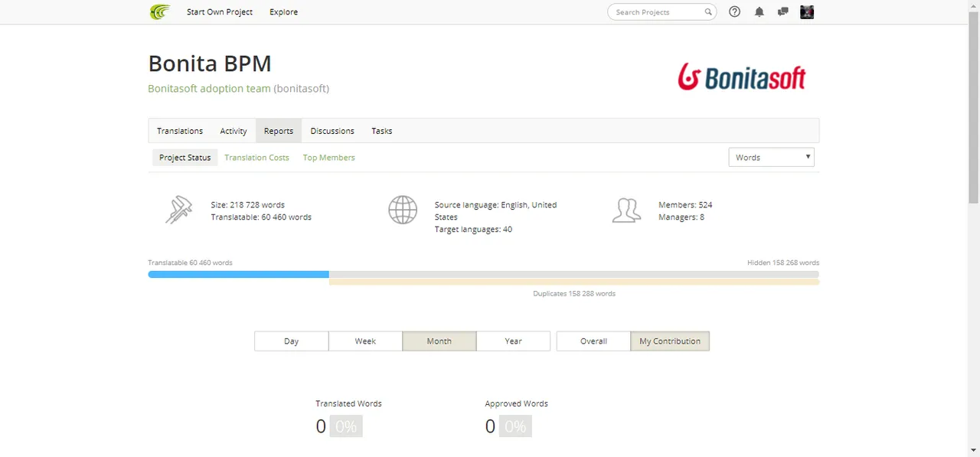This screenshot has width=980, height=457.
Task: Click 'Hidden 158 268 words' label
Action: point(783,263)
